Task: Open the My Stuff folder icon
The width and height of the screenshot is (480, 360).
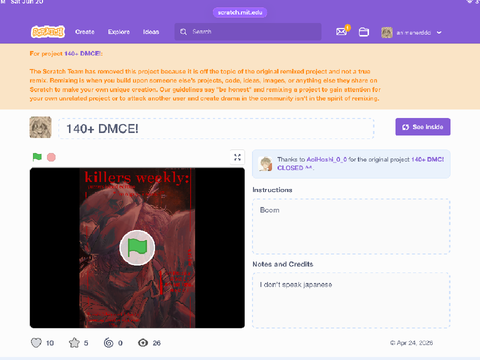Action: (x=364, y=32)
